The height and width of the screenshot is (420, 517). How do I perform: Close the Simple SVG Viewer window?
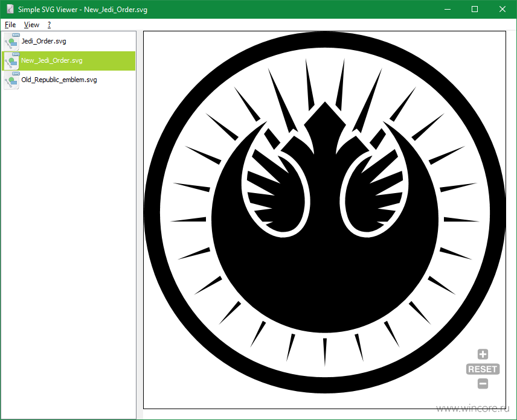coord(503,9)
